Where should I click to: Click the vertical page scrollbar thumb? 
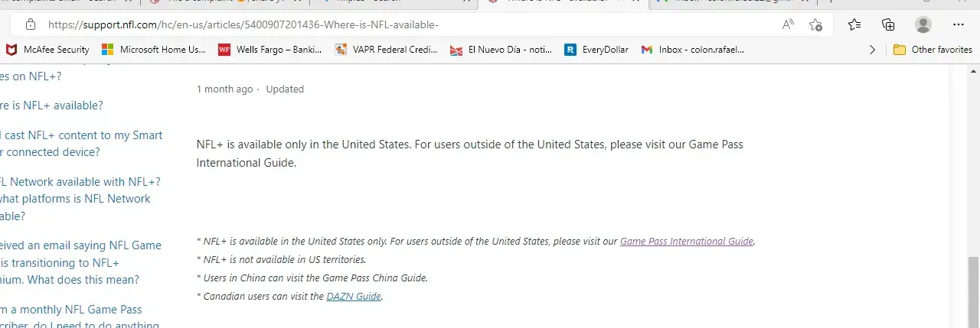click(x=973, y=291)
